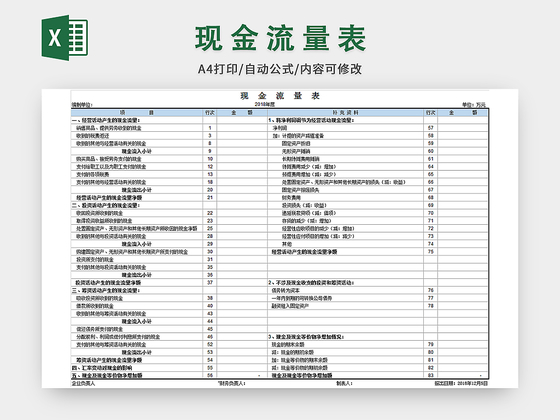Click the 财务负责人 footer label
The width and height of the screenshot is (560, 420).
pyautogui.click(x=232, y=384)
